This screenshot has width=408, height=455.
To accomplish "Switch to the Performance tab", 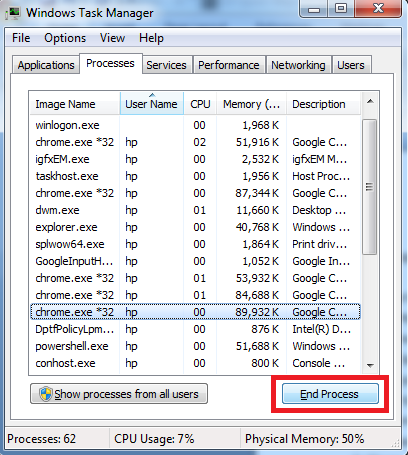I will point(229,65).
